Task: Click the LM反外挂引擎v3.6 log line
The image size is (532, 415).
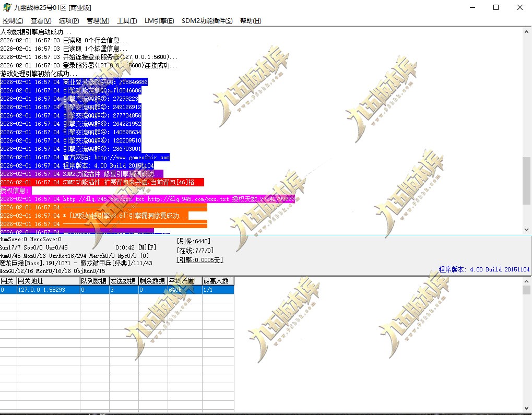Action: pos(94,216)
